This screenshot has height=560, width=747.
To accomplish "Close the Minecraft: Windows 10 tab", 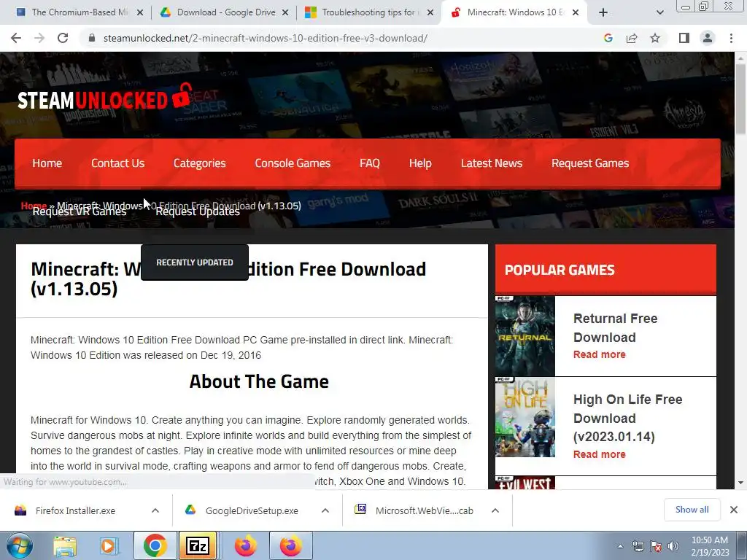I will click(576, 13).
